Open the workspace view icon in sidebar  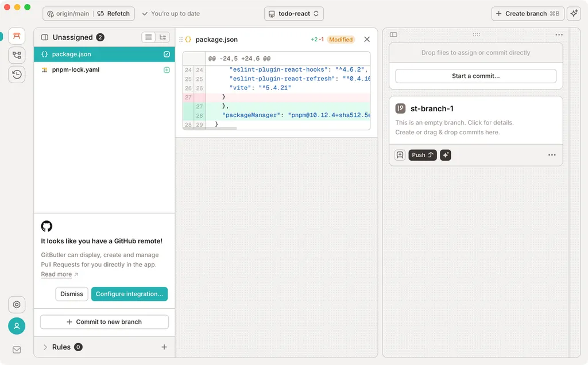tap(17, 36)
